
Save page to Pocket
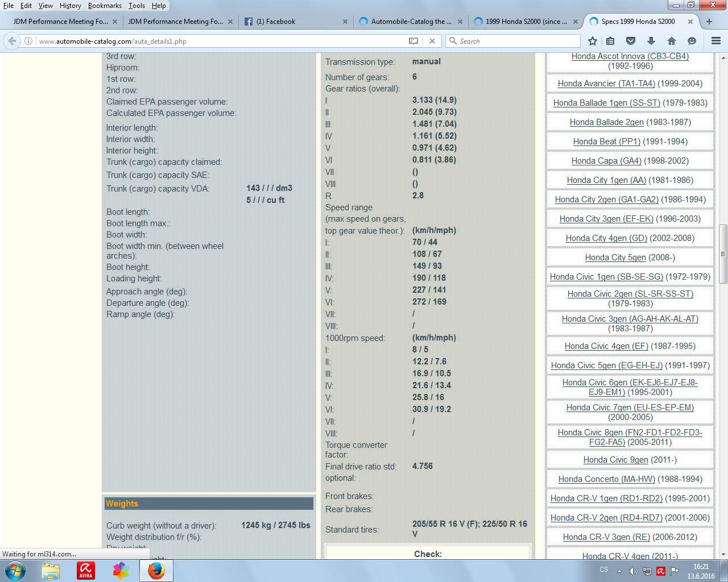click(x=631, y=41)
